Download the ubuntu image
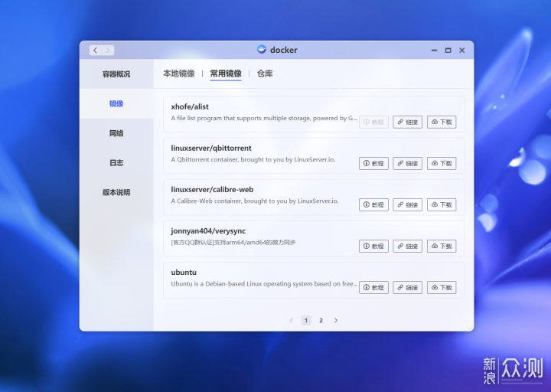The height and width of the screenshot is (392, 551). (442, 288)
